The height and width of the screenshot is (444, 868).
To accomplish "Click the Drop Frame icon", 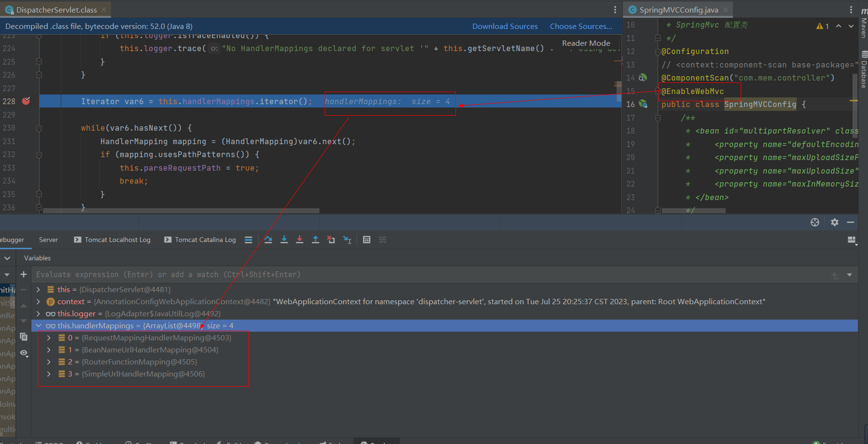I will [x=331, y=240].
